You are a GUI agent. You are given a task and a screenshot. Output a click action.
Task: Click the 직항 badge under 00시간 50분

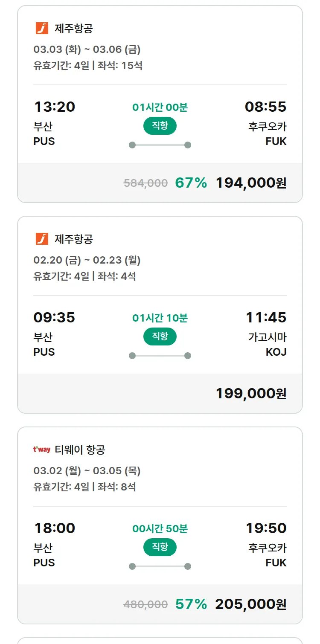(160, 547)
